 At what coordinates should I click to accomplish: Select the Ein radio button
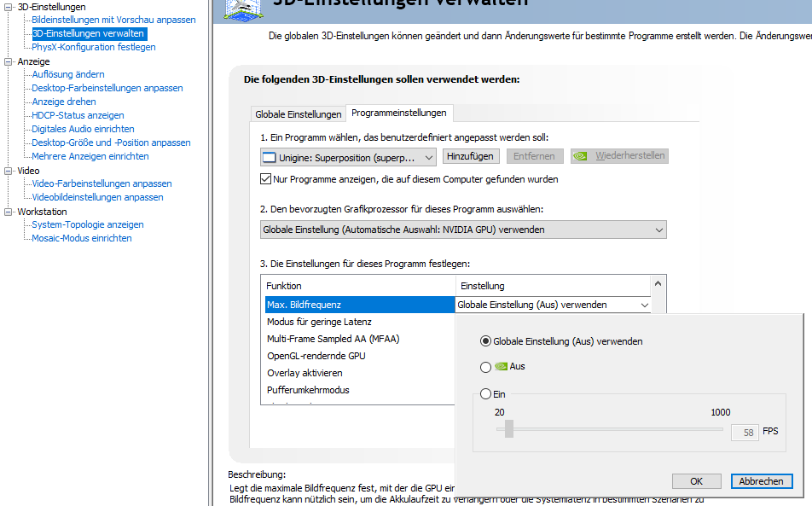[485, 394]
